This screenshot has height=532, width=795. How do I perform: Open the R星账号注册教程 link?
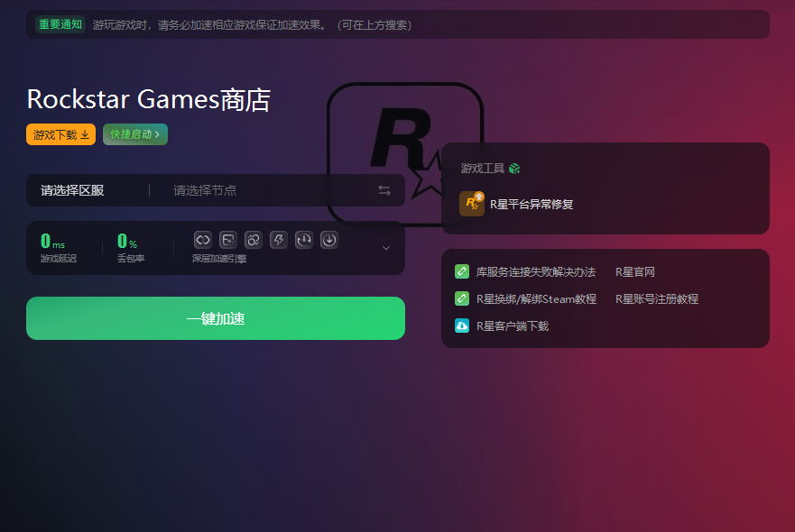pyautogui.click(x=656, y=298)
